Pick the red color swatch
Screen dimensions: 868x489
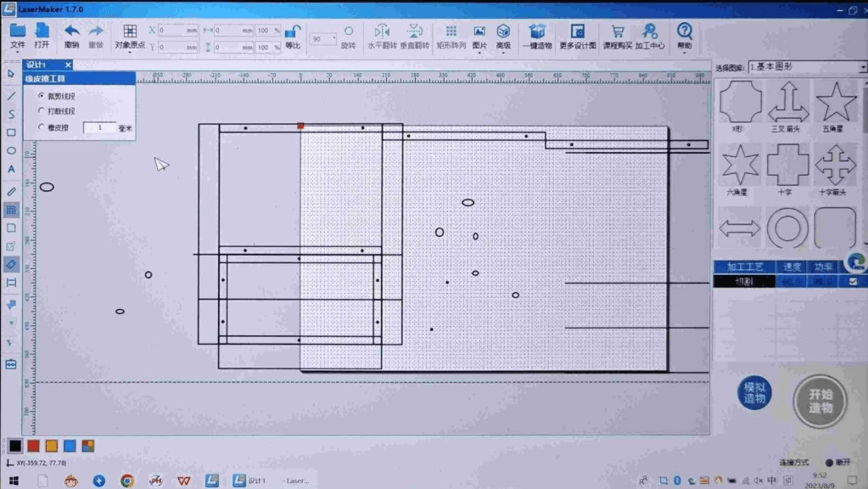(x=33, y=446)
